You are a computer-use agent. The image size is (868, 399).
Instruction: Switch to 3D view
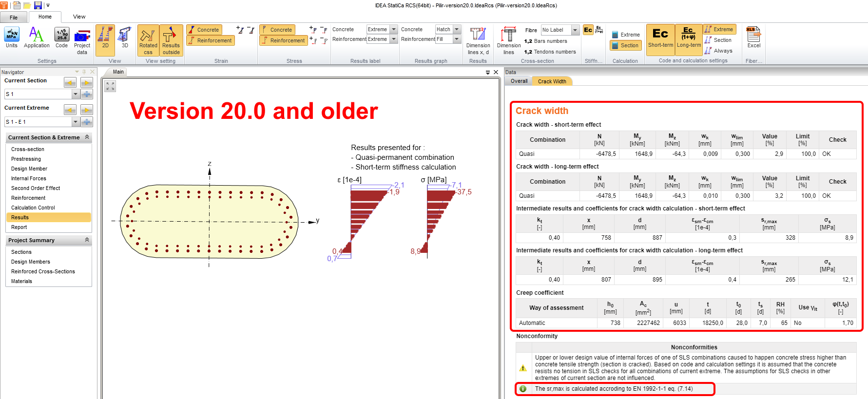pos(125,38)
